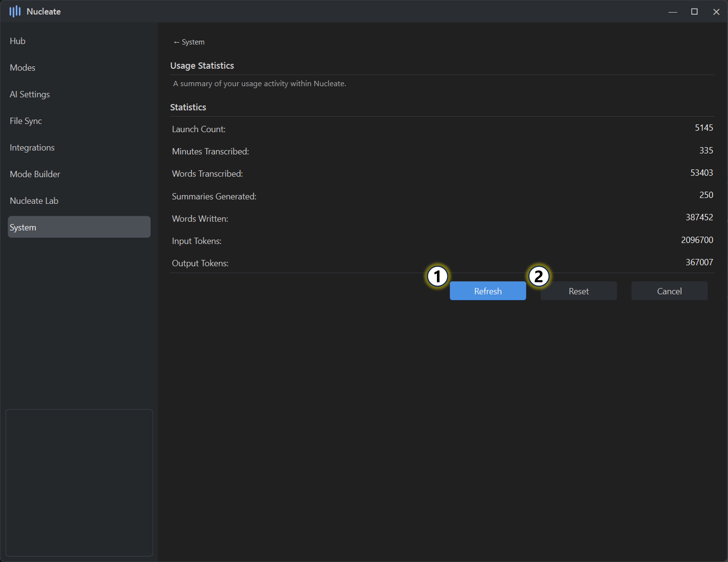
Task: Close the Nucleate window
Action: pyautogui.click(x=716, y=12)
